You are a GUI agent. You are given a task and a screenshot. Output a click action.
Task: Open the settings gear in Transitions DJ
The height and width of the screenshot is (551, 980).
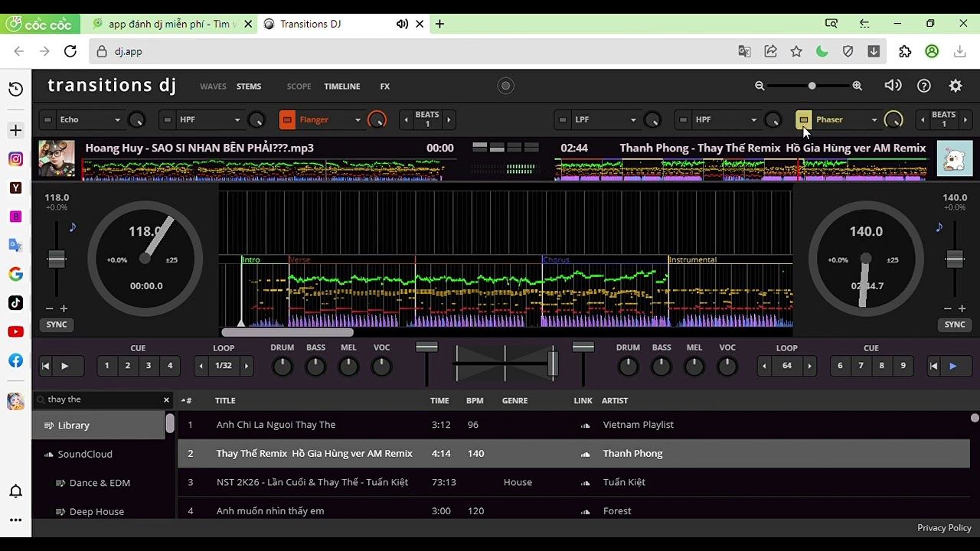coord(955,86)
